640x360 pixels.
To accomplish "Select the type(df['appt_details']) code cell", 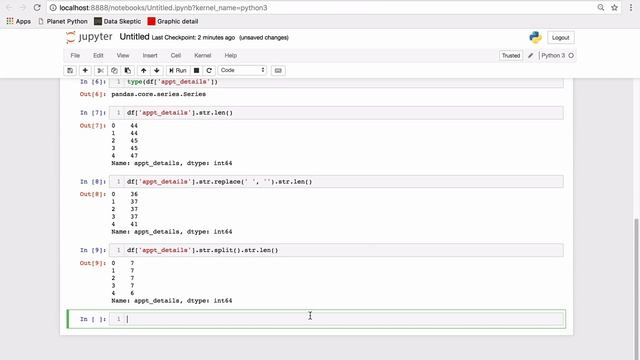I will 336,82.
